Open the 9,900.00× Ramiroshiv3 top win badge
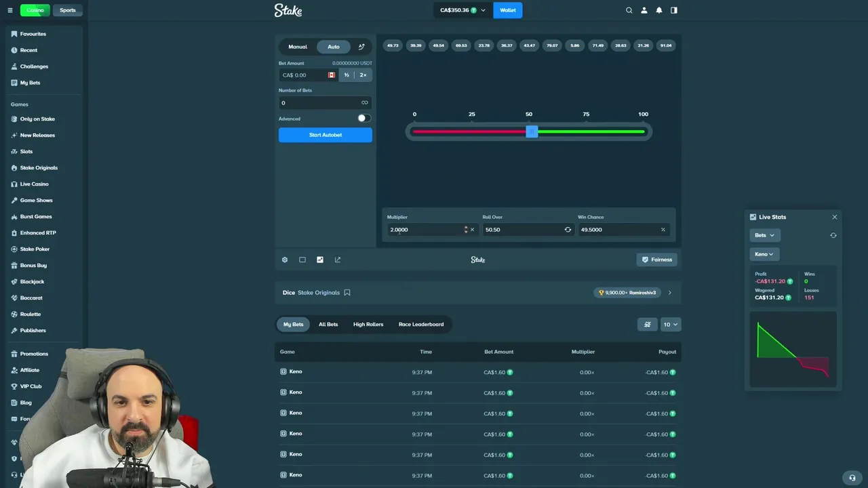This screenshot has width=868, height=488. tap(627, 293)
